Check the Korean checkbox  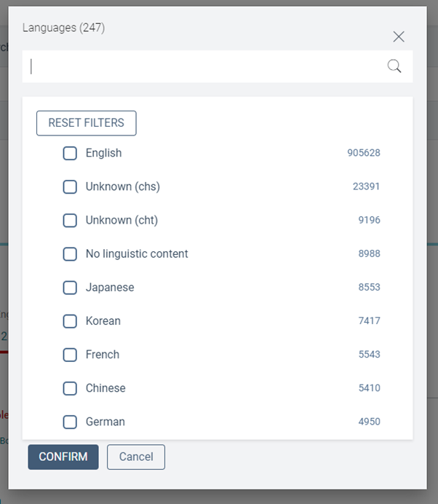pos(70,321)
